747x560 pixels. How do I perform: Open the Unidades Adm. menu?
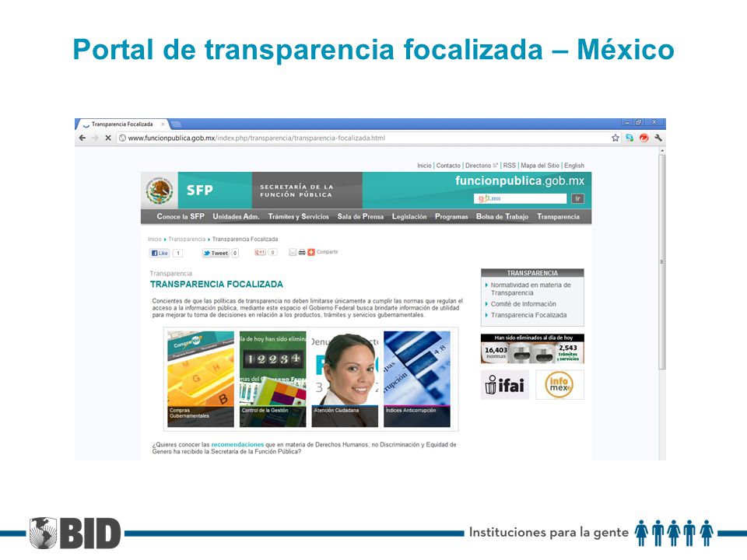click(236, 217)
